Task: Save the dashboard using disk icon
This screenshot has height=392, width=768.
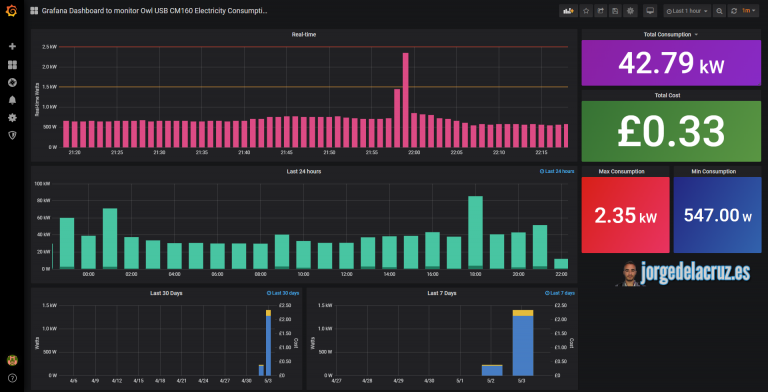Action: click(x=615, y=11)
